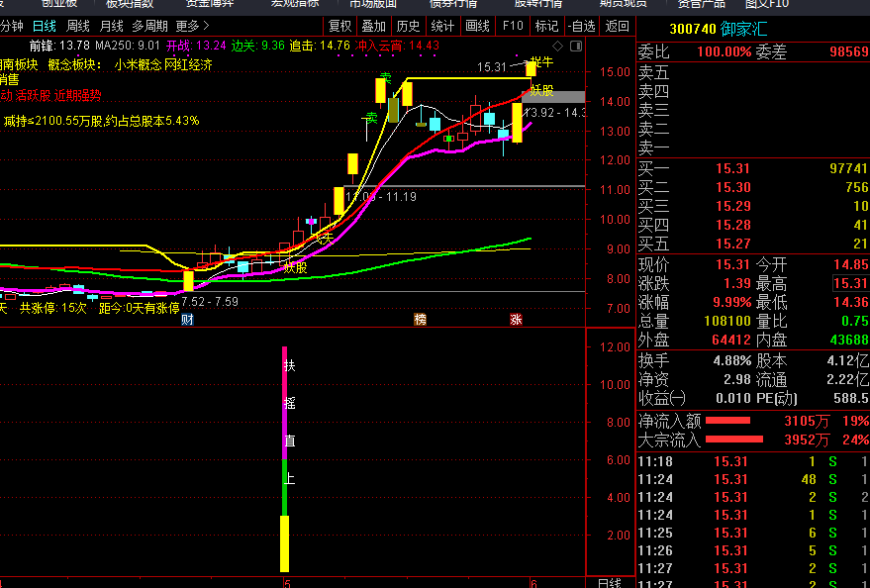870x588 pixels.
Task: Remove stock via -自选 button
Action: [x=581, y=26]
